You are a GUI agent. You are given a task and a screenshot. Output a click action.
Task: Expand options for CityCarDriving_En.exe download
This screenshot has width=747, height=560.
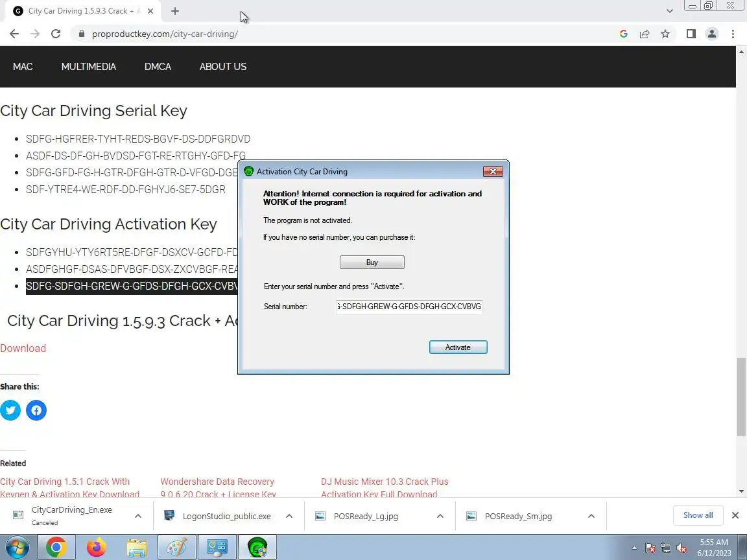click(x=137, y=516)
